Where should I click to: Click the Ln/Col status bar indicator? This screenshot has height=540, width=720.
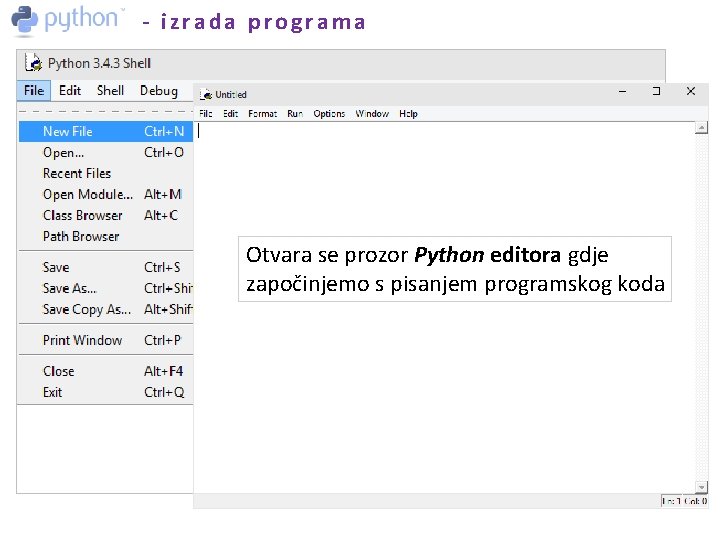click(684, 501)
